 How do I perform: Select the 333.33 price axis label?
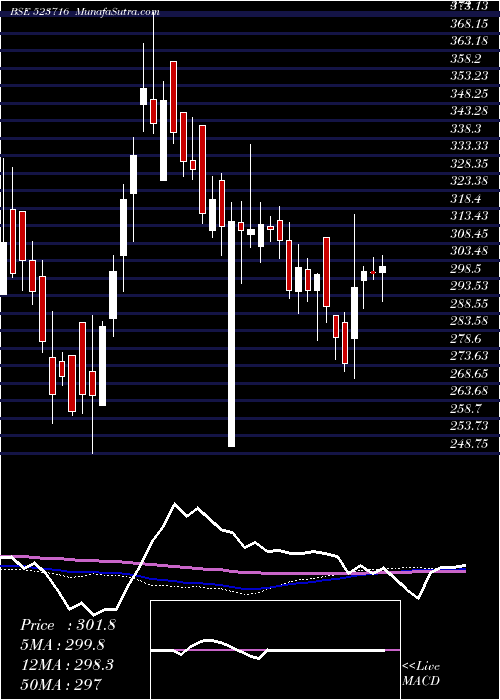tap(469, 146)
